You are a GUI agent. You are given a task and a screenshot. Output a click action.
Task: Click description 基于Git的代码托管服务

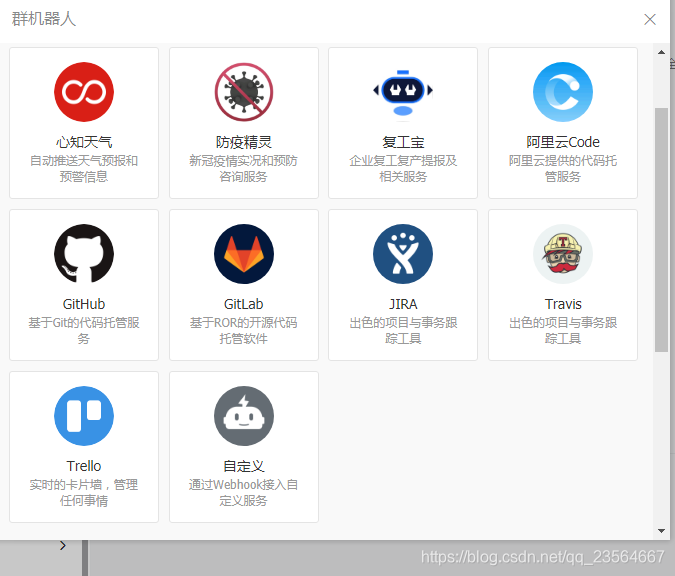click(84, 330)
